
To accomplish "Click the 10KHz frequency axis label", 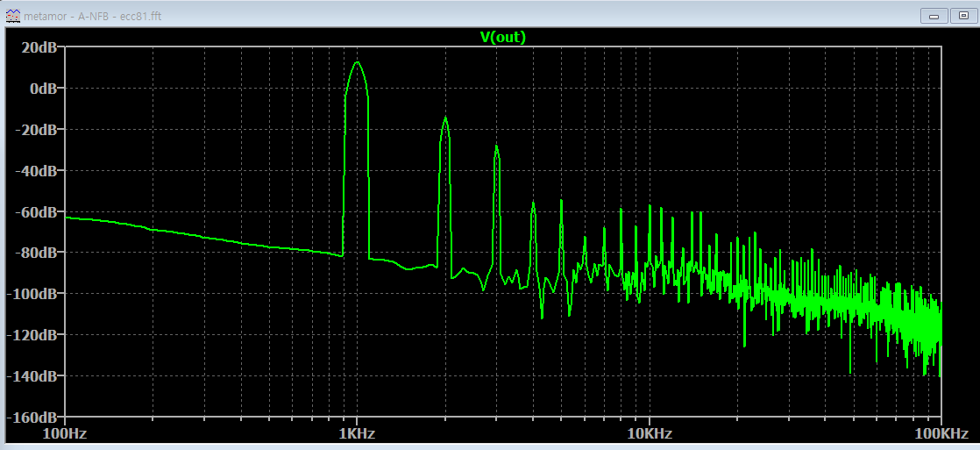I will [649, 433].
